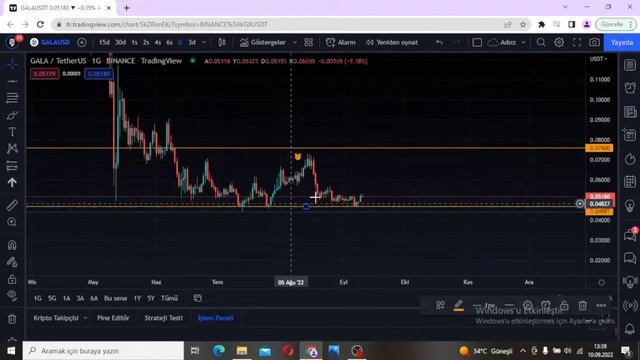Expand the indicators favorites dropdown arrow
This screenshot has width=640, height=360.
click(x=295, y=42)
